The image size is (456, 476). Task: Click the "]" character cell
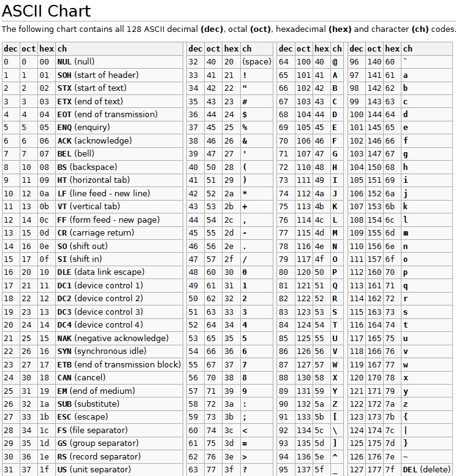(x=336, y=443)
